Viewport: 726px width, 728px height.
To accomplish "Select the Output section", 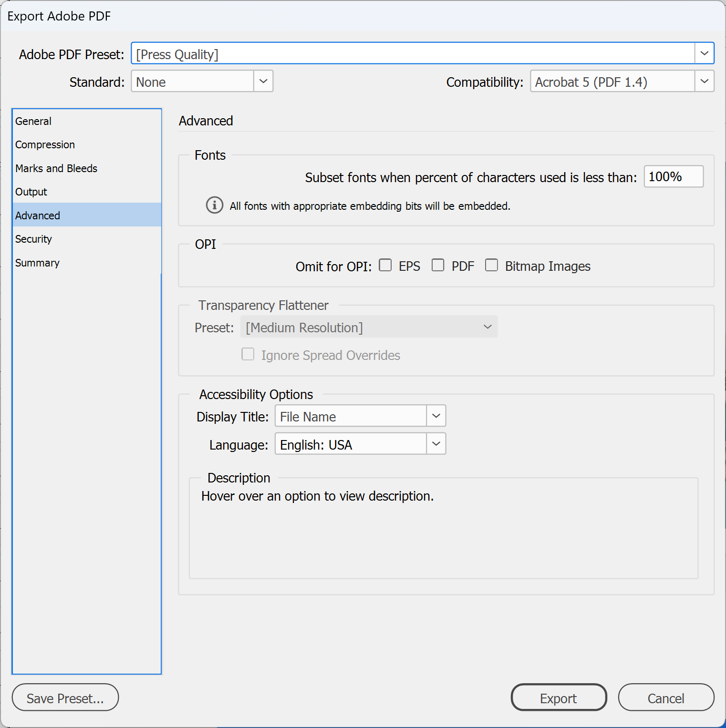I will 87,192.
